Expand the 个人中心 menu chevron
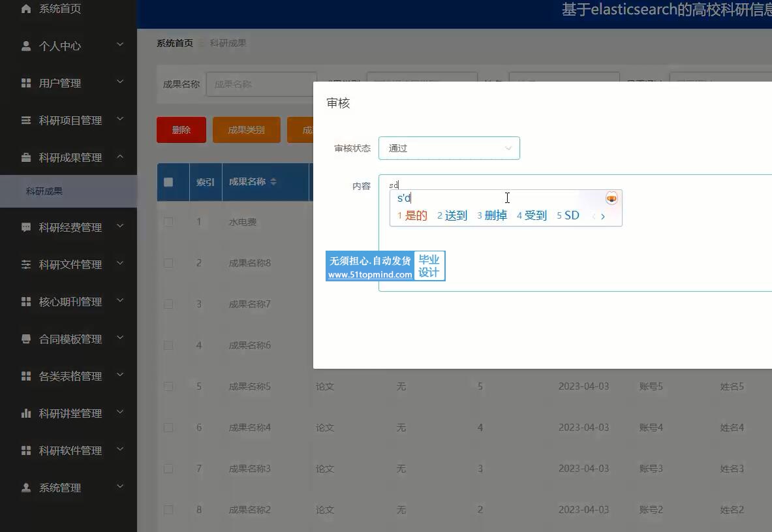Screen dimensions: 772x532 (120, 45)
